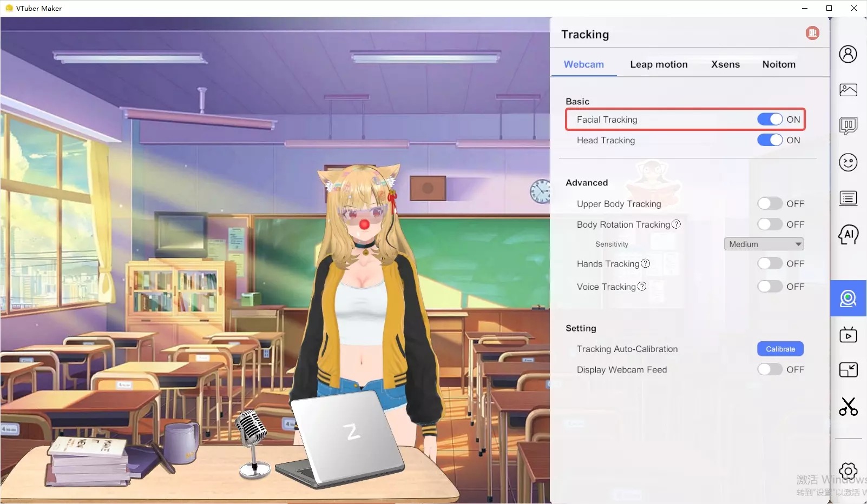Show help for Body Rotation Tracking
Screen dimensions: 867x504
[x=676, y=224]
